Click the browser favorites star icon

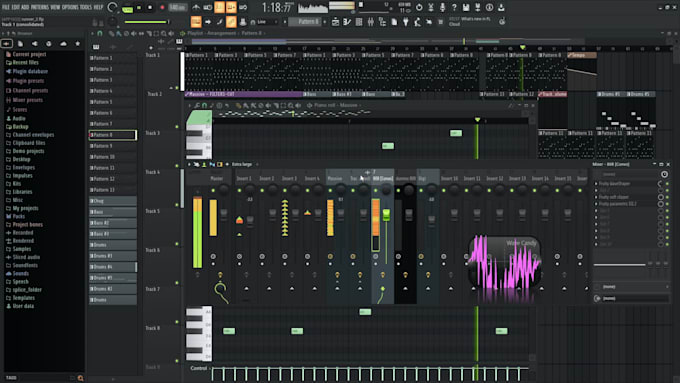(78, 43)
